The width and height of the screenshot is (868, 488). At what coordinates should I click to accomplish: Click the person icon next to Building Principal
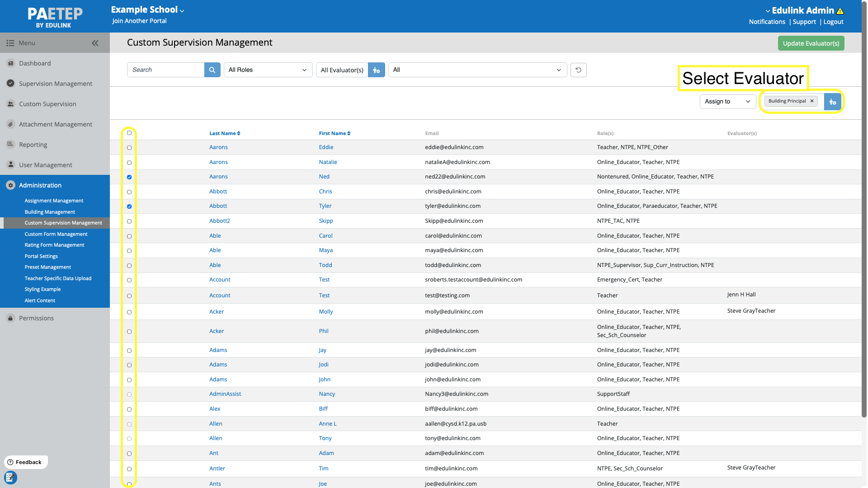pyautogui.click(x=832, y=102)
